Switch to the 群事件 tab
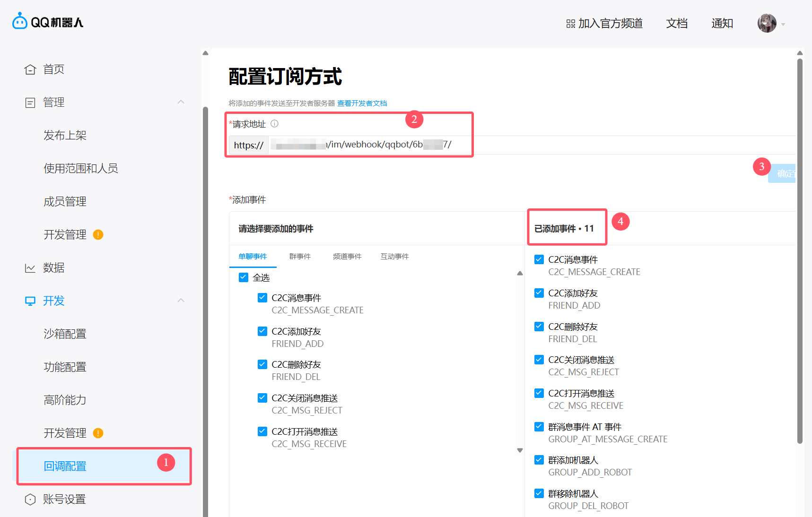Image resolution: width=812 pixels, height=517 pixels. [x=299, y=256]
